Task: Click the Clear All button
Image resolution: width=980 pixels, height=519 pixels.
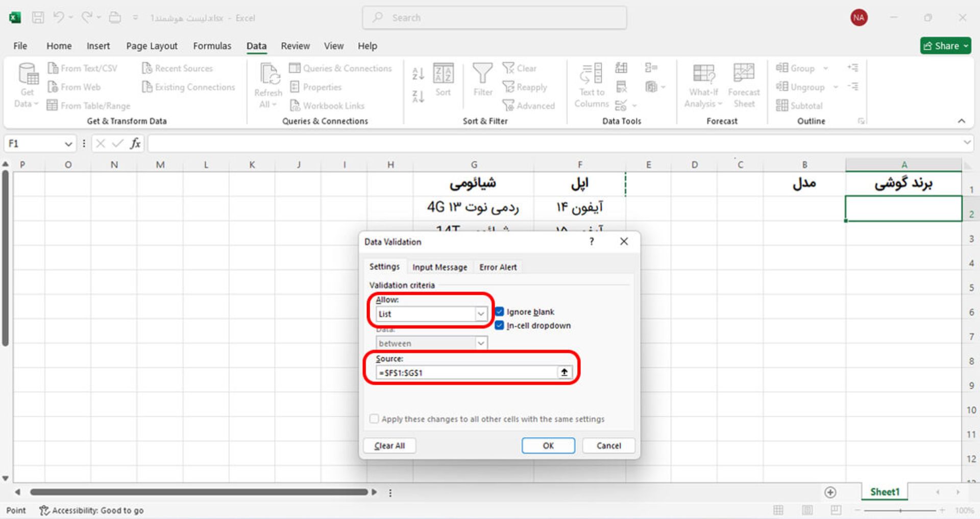Action: click(x=389, y=445)
